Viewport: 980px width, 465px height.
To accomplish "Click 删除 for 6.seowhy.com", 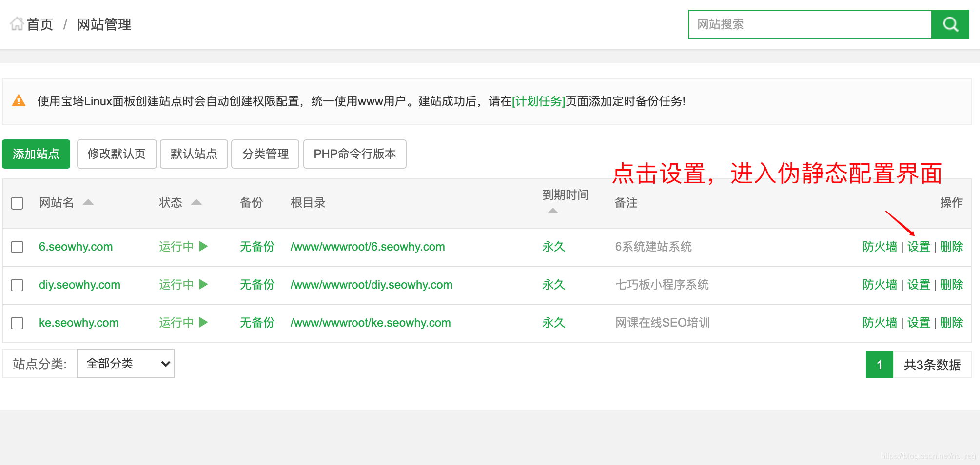I will pyautogui.click(x=951, y=247).
